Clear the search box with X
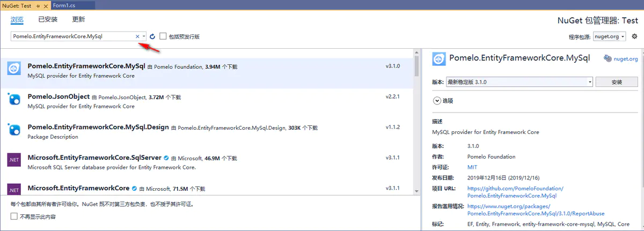 pyautogui.click(x=137, y=36)
